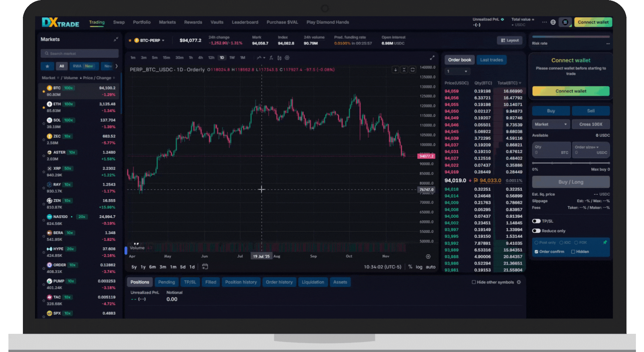Open the order book depth dropdown showing 1
The height and width of the screenshot is (352, 644).
point(457,71)
